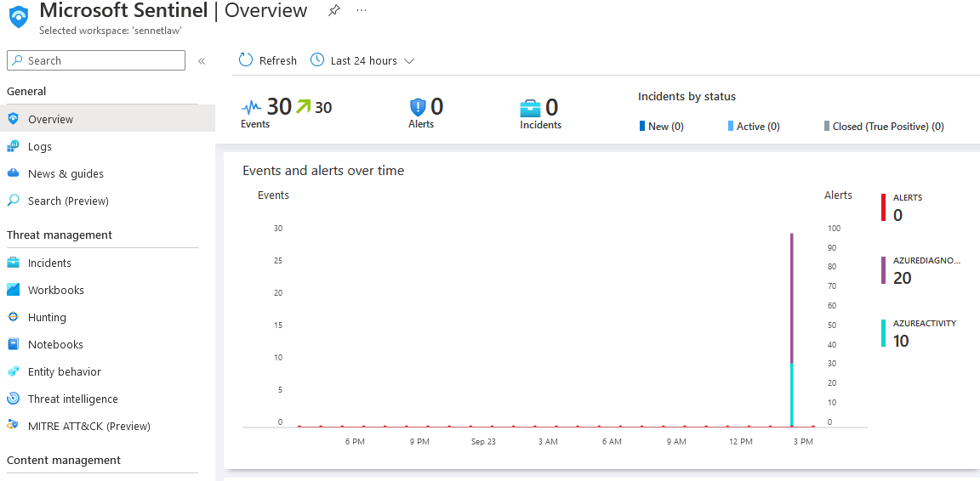Open Search (Preview) in sidebar
This screenshot has width=980, height=481.
click(68, 201)
